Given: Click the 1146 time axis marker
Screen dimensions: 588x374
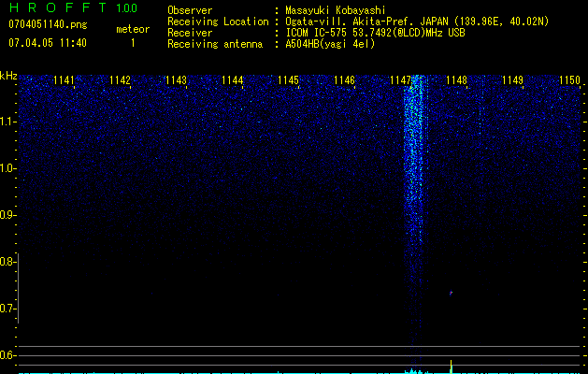Looking at the screenshot, I should click(344, 80).
